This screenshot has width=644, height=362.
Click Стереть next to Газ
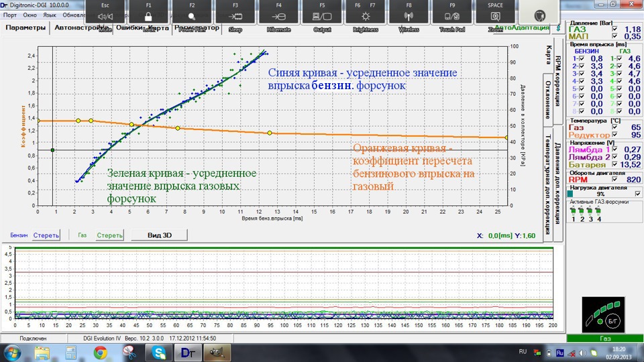pyautogui.click(x=109, y=235)
